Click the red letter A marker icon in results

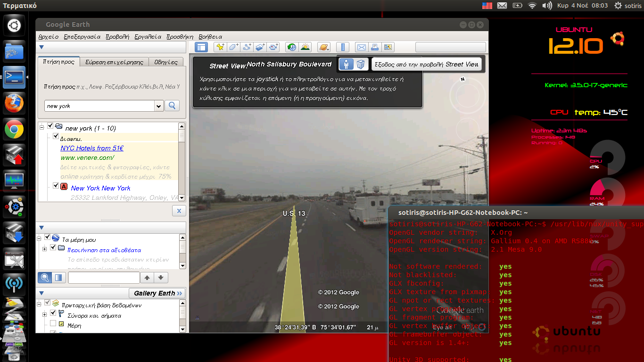click(64, 186)
